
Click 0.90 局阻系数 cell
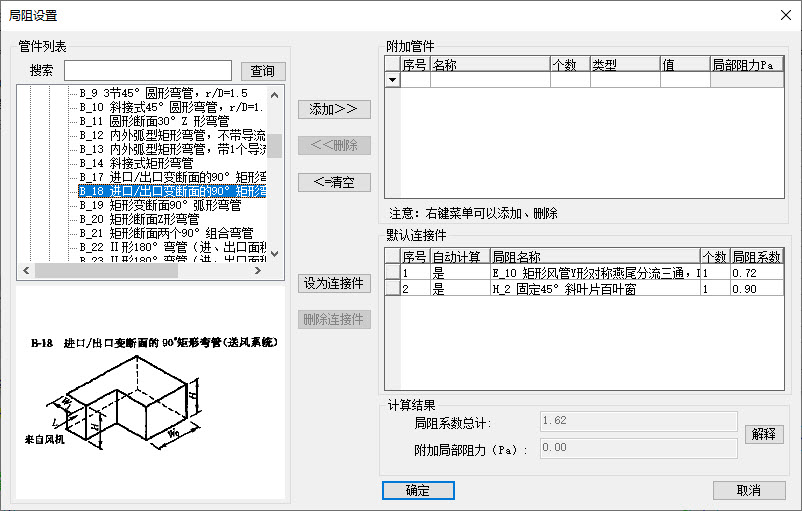(756, 288)
